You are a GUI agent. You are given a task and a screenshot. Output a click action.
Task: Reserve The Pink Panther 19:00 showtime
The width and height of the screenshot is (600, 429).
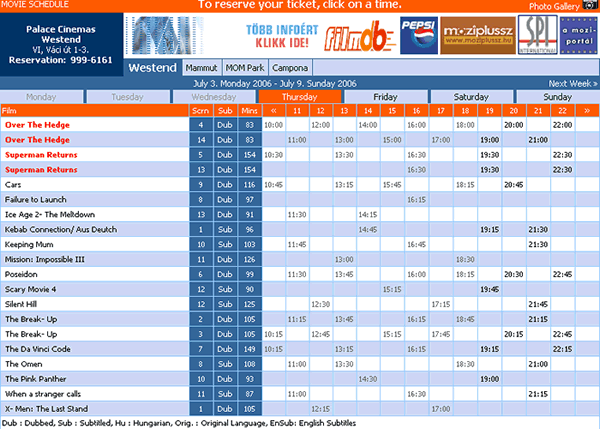[489, 378]
